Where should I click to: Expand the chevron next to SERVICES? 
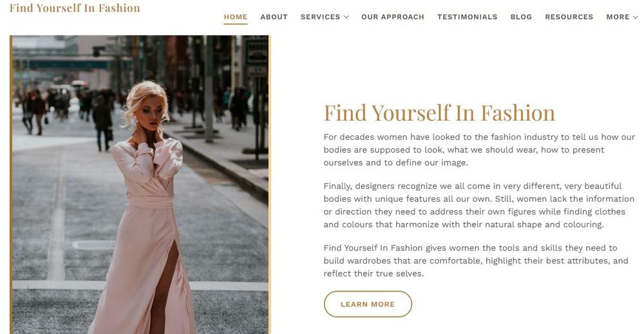pyautogui.click(x=346, y=17)
